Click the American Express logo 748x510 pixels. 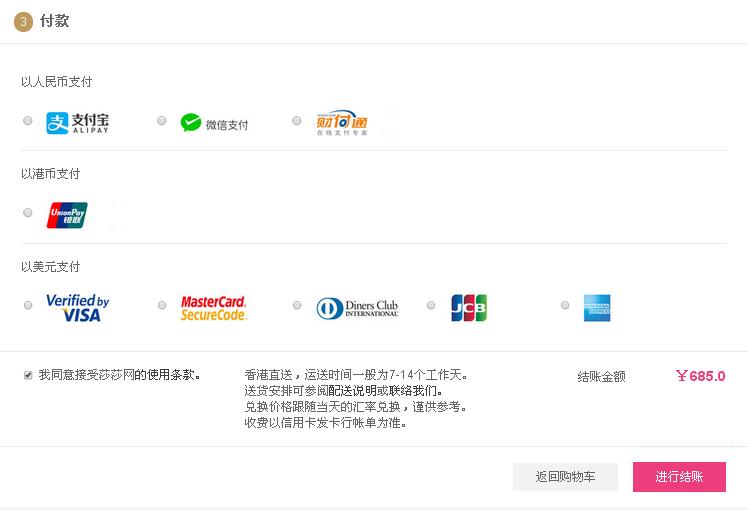click(597, 308)
